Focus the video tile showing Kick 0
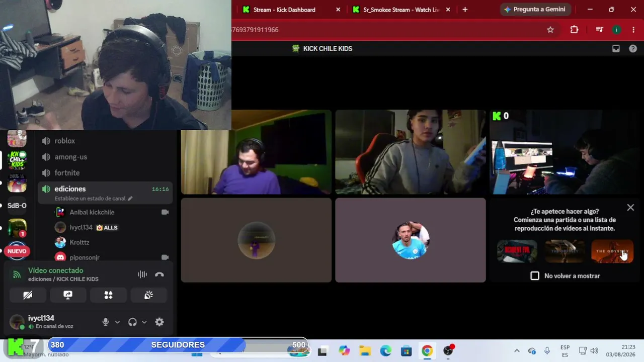644x362 pixels. tap(565, 152)
